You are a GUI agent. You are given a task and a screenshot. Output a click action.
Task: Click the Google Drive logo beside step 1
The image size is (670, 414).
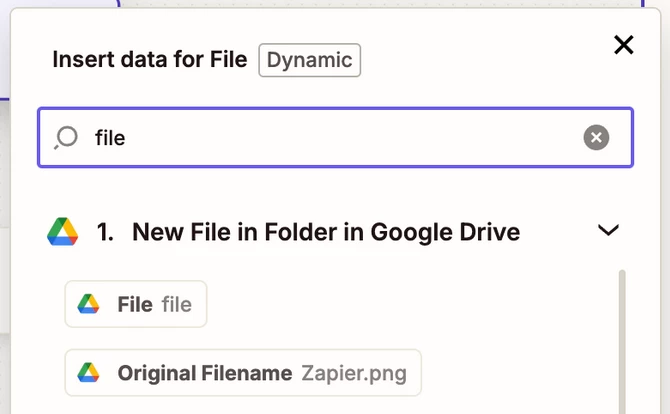click(62, 232)
